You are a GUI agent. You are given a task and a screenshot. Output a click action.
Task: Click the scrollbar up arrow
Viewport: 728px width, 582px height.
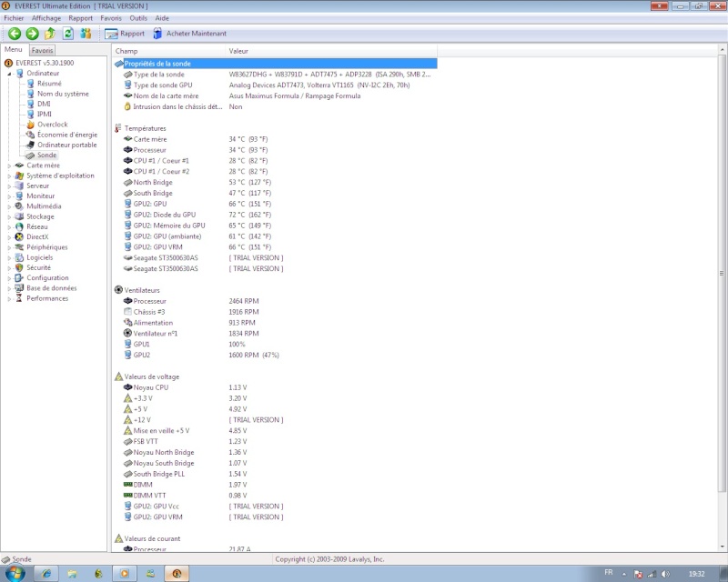coord(722,49)
